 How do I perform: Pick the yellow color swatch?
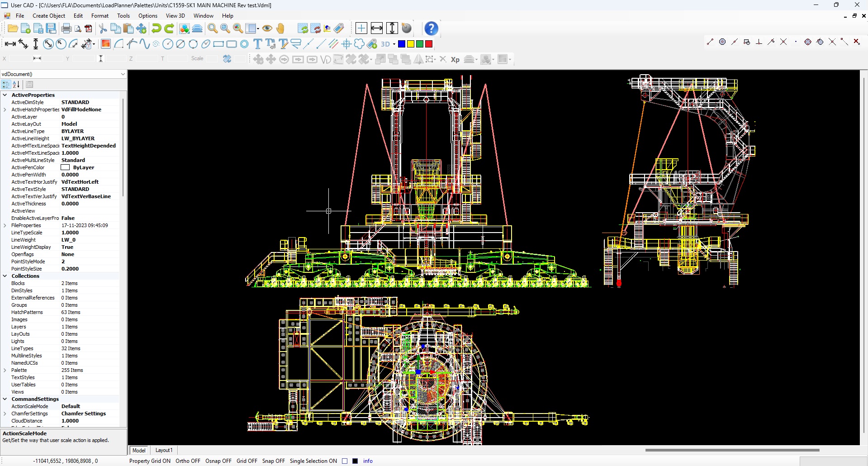coord(411,44)
